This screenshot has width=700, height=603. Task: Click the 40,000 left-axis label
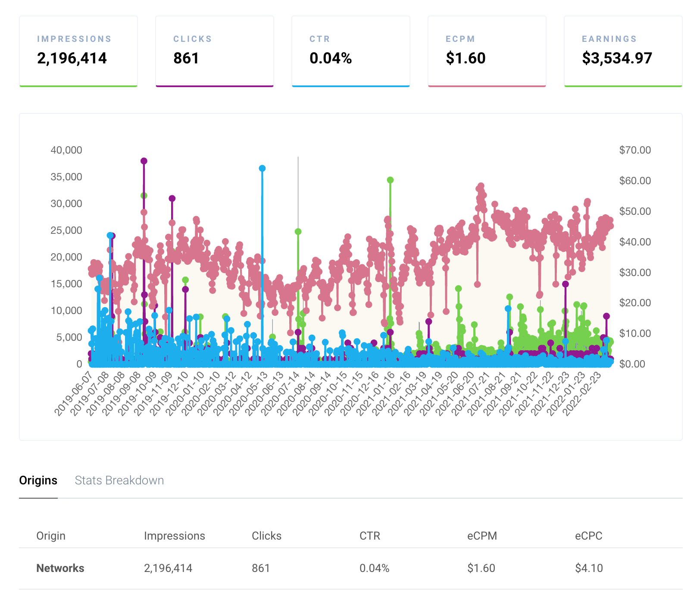point(66,151)
